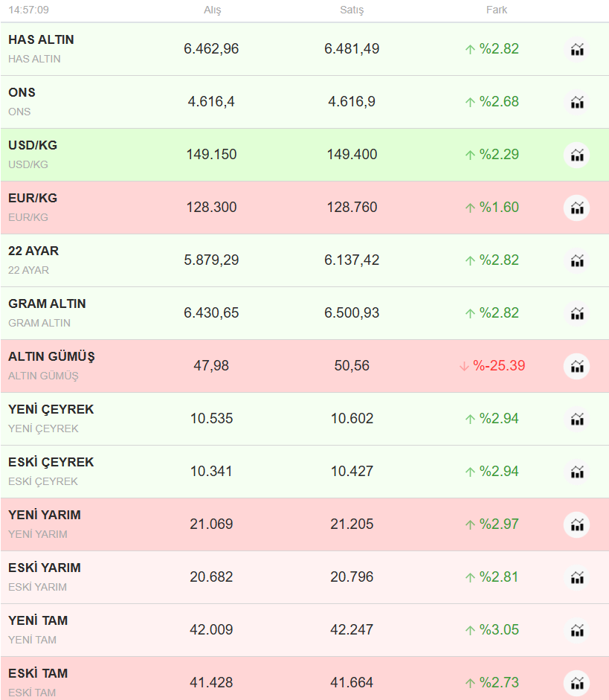
Task: Open the chart icon for GRAM ALTIN
Action: click(x=576, y=314)
